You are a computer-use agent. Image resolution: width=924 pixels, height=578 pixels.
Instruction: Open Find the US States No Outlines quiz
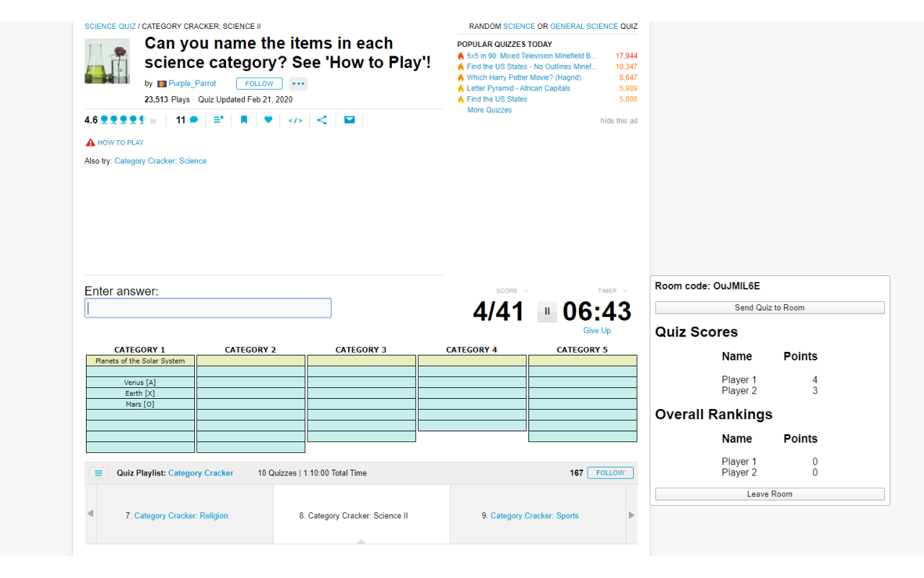(532, 66)
